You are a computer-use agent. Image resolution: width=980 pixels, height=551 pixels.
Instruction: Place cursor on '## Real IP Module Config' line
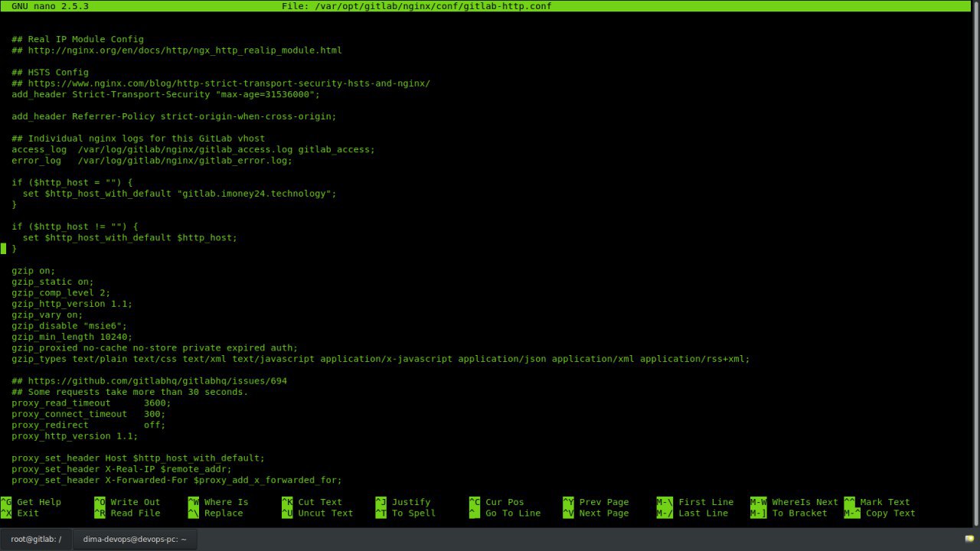pos(77,39)
